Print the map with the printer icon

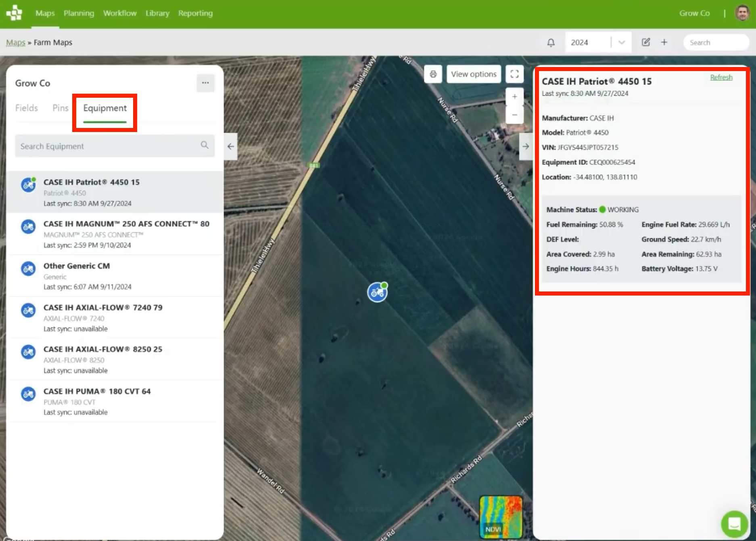click(433, 74)
